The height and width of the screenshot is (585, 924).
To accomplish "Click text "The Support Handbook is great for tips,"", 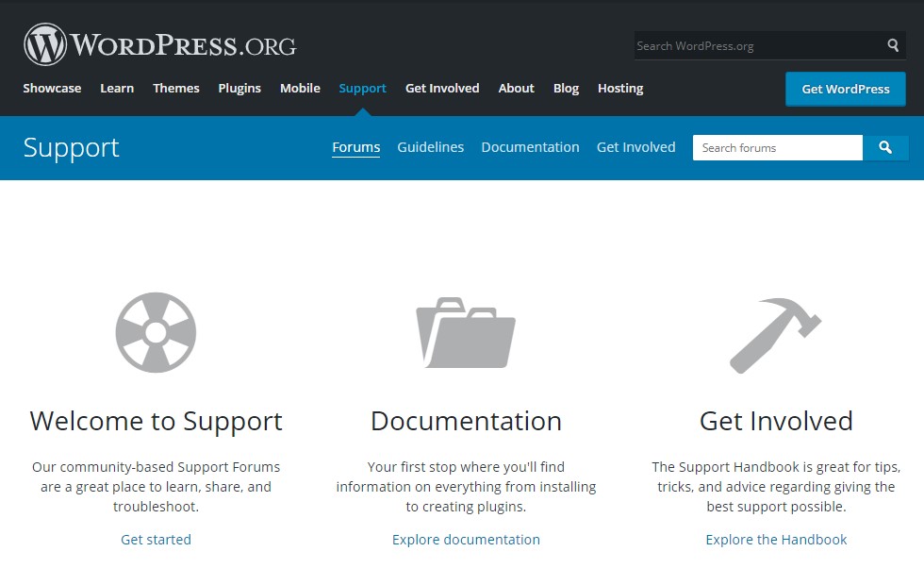I will tap(776, 467).
